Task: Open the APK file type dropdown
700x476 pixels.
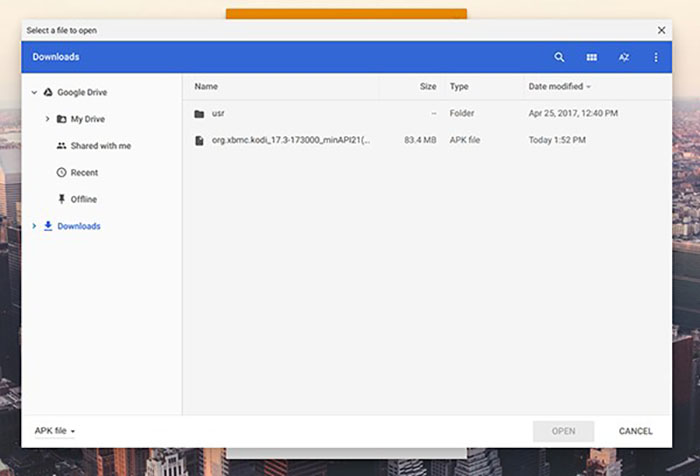Action: tap(54, 431)
